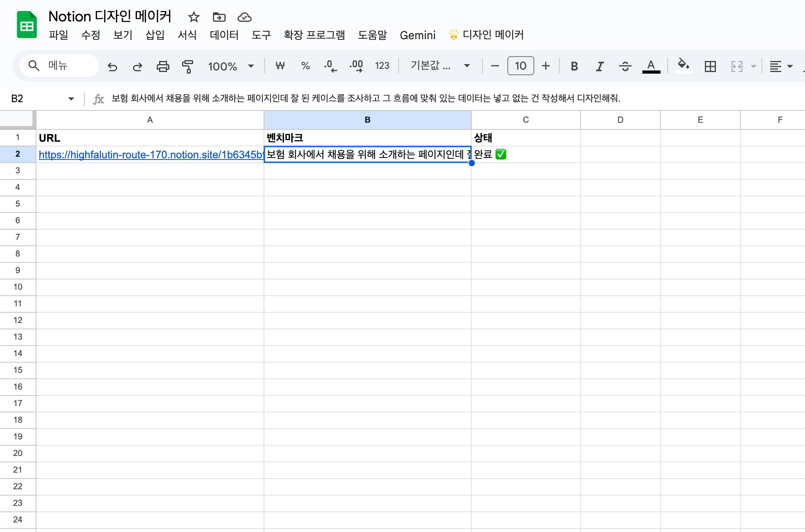Open the notion.site link in A2
The height and width of the screenshot is (532, 805).
[150, 155]
